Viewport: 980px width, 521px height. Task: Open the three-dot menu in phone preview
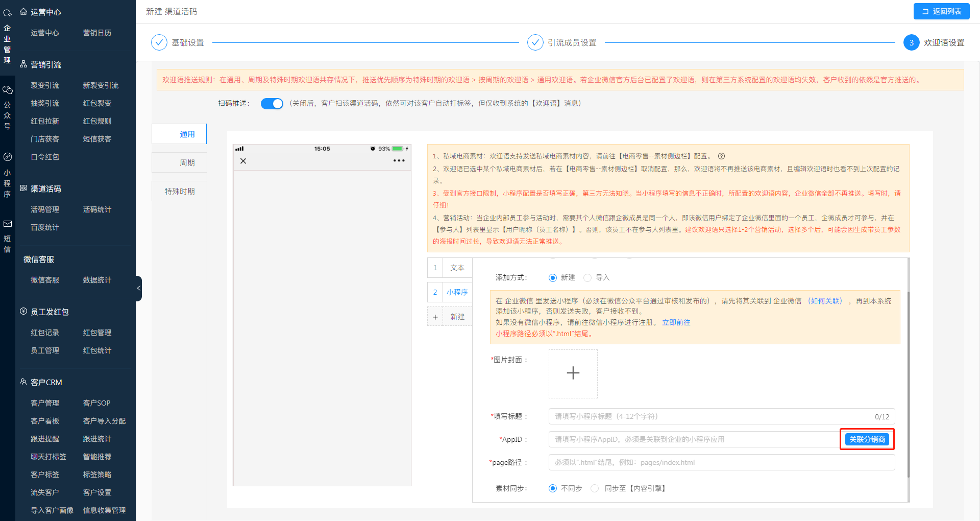399,161
